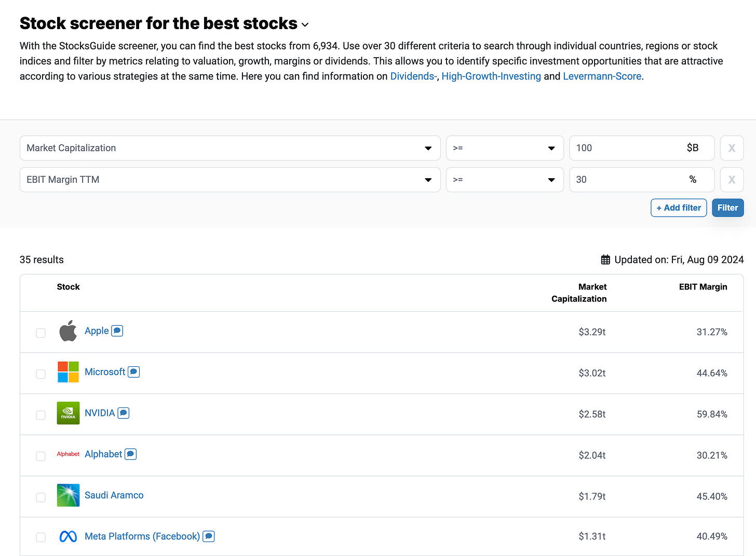Open the Market Capitalization criteria dropdown
The width and height of the screenshot is (756, 556).
(x=230, y=148)
